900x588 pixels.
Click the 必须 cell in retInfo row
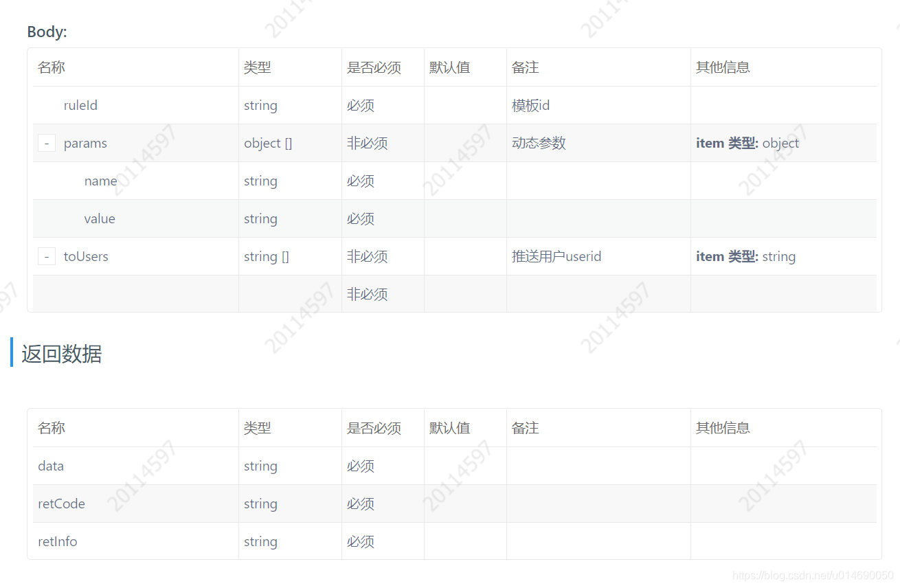(x=361, y=541)
